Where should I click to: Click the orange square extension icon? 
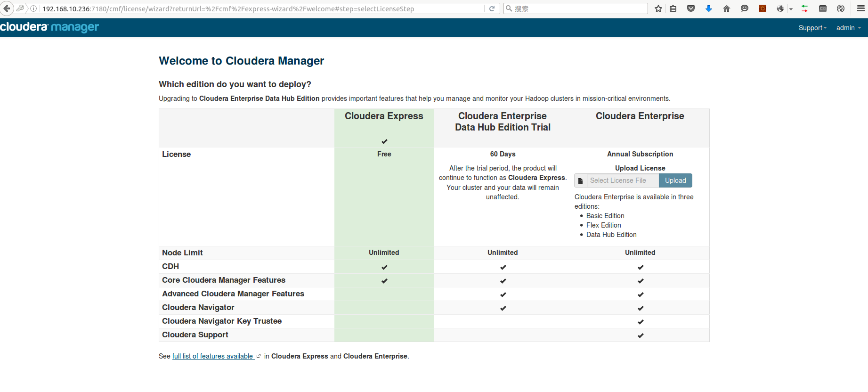[x=763, y=8]
